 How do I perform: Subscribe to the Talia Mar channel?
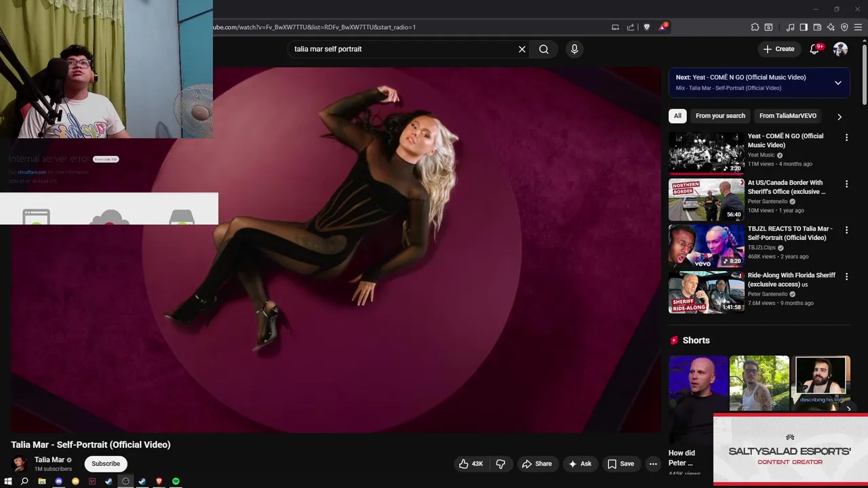coord(106,464)
